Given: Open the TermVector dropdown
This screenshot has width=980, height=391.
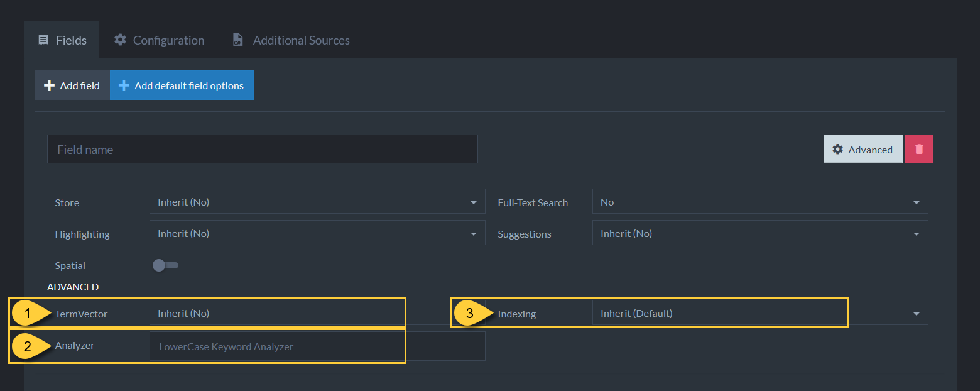Looking at the screenshot, I should pos(317,313).
